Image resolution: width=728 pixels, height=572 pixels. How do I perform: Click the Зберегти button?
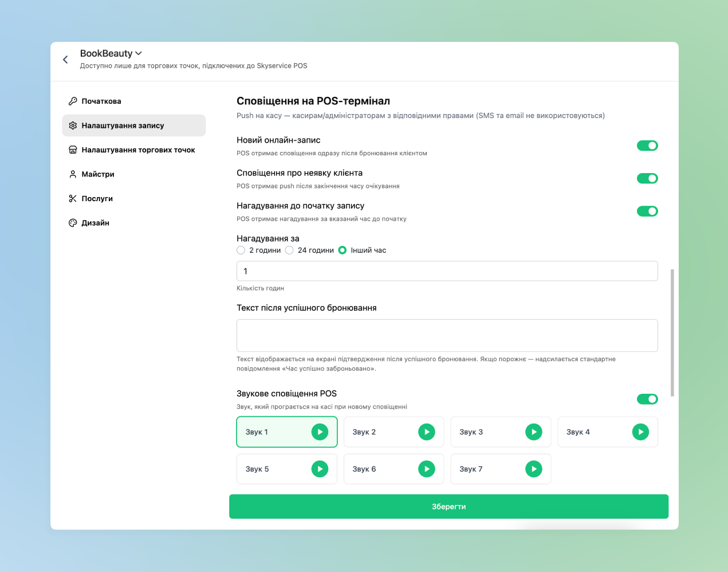448,507
